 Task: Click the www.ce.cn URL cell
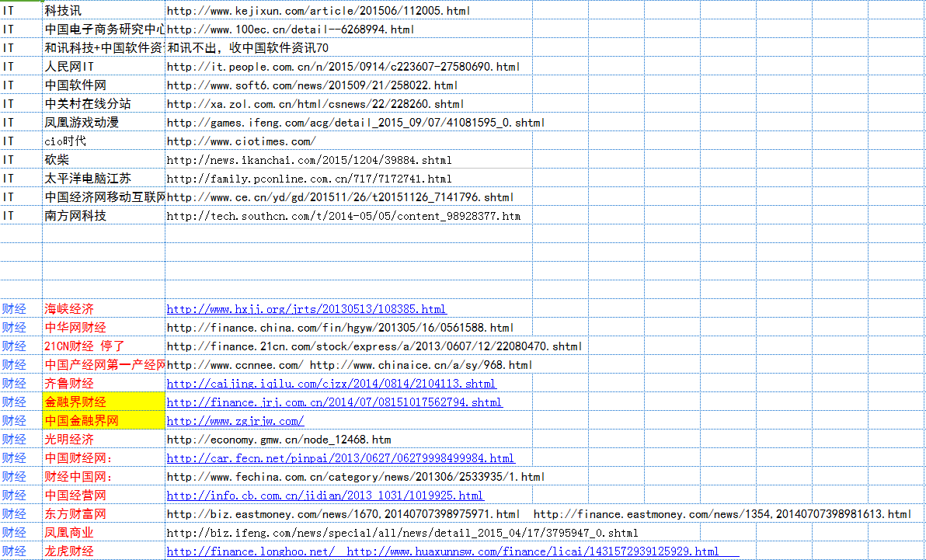point(349,197)
